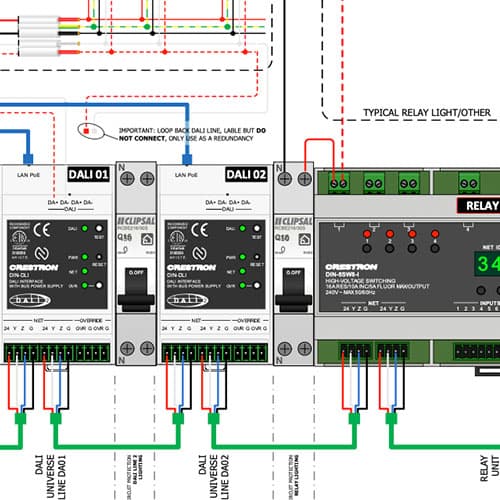
Task: Click the DALI logo on DALI 02 module
Action: tap(187, 300)
